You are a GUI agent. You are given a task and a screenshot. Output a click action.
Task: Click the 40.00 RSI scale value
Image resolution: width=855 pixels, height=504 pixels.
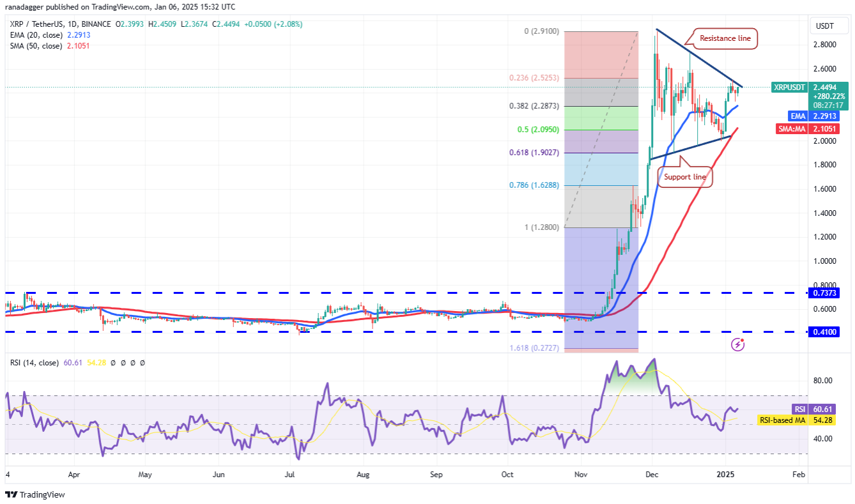coord(823,439)
